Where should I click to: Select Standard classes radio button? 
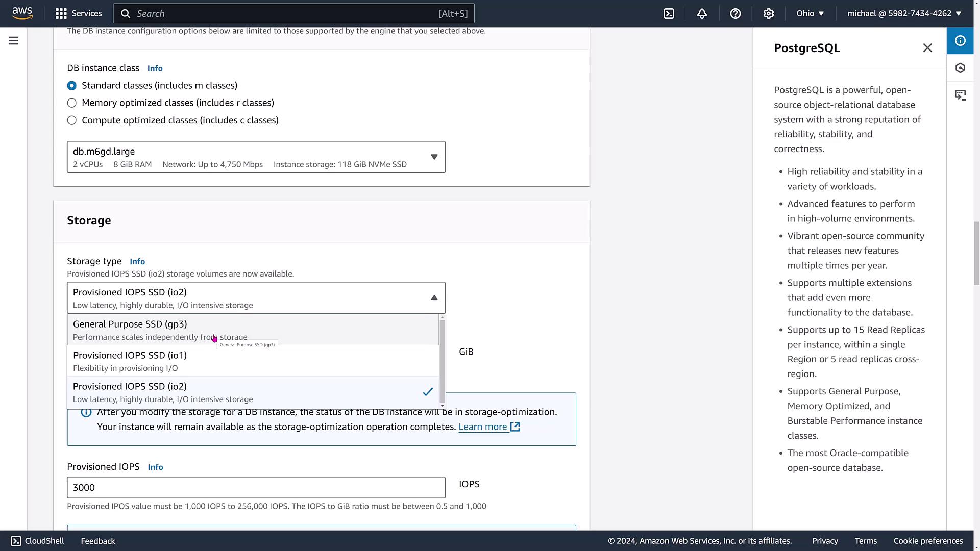pyautogui.click(x=72, y=86)
